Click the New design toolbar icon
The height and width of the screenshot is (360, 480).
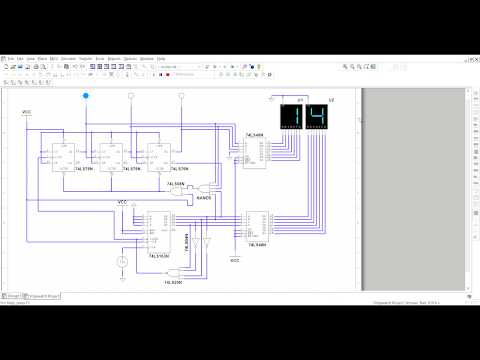(x=6, y=67)
